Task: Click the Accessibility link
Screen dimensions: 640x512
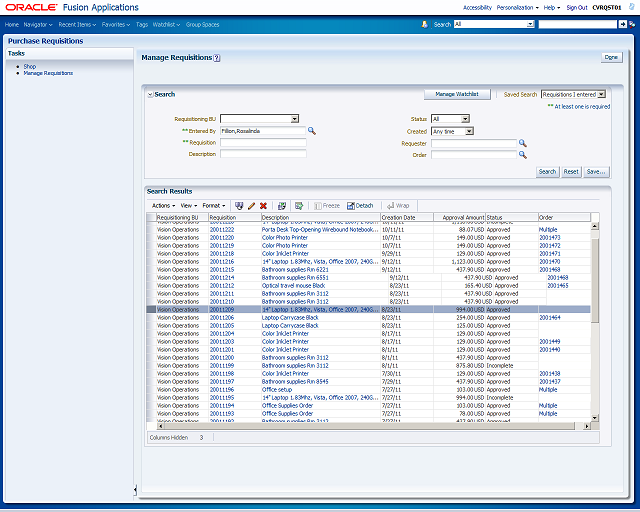Action: coord(477,7)
